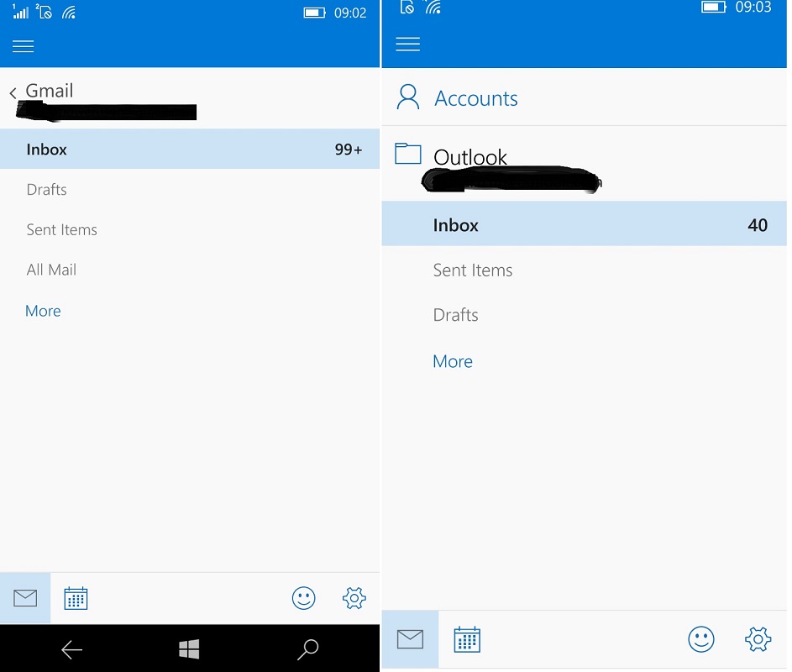The image size is (792, 672).
Task: Select the Outlook account heading
Action: click(469, 157)
